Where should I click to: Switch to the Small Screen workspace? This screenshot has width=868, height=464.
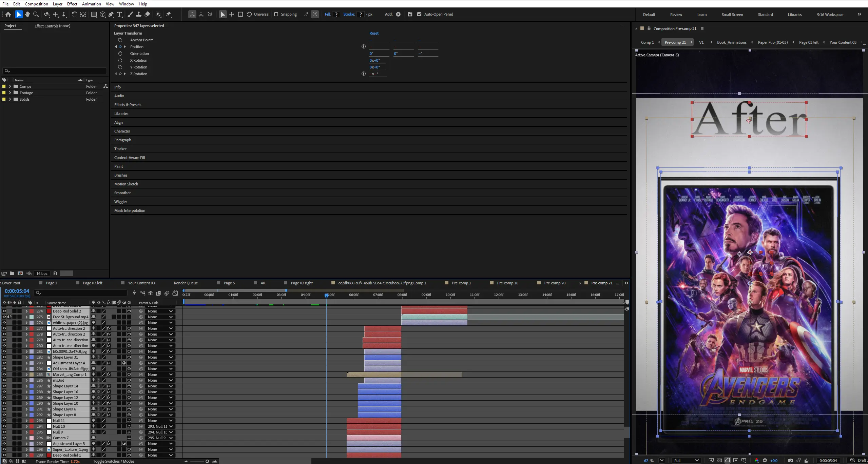point(732,15)
